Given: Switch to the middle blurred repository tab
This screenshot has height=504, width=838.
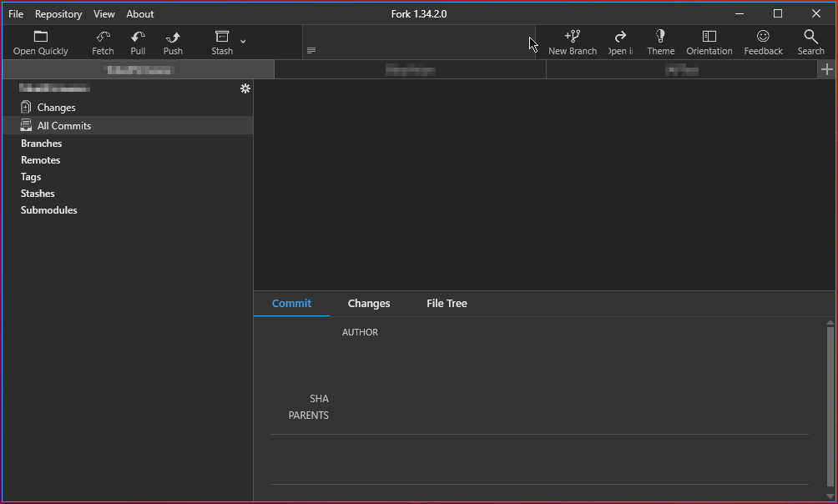Looking at the screenshot, I should coord(410,69).
